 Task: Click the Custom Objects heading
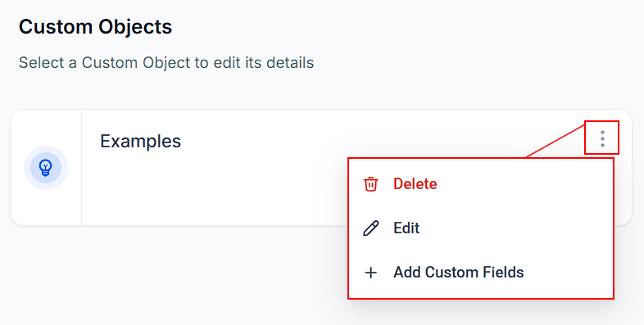point(95,27)
